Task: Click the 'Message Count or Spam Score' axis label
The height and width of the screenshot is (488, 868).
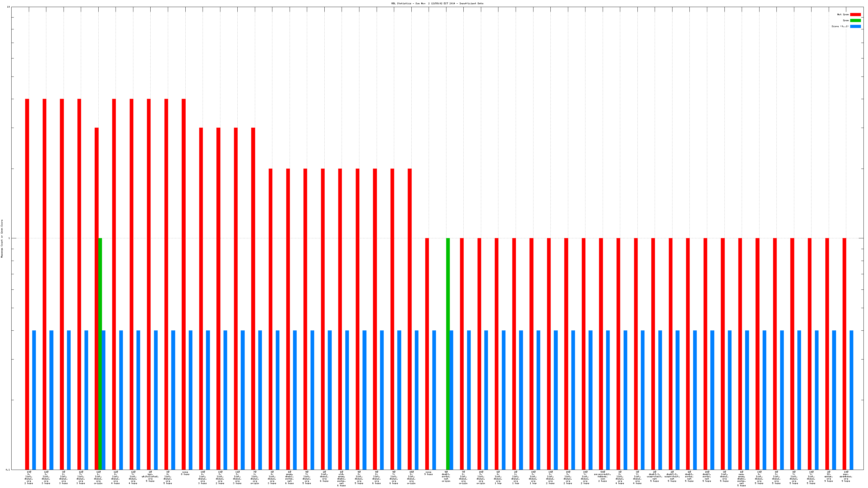Action: point(2,238)
